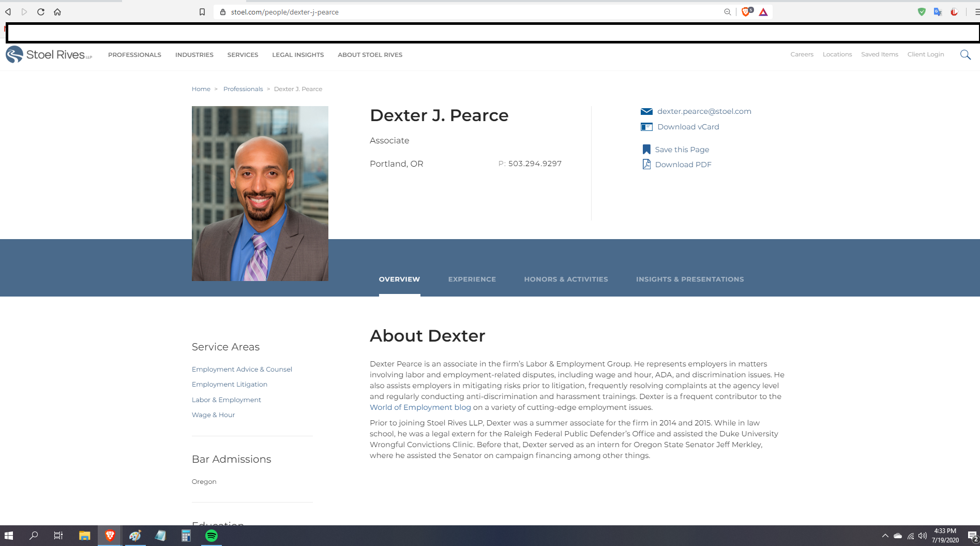
Task: Switch to the HONORS & ACTIVITIES tab
Action: click(566, 279)
